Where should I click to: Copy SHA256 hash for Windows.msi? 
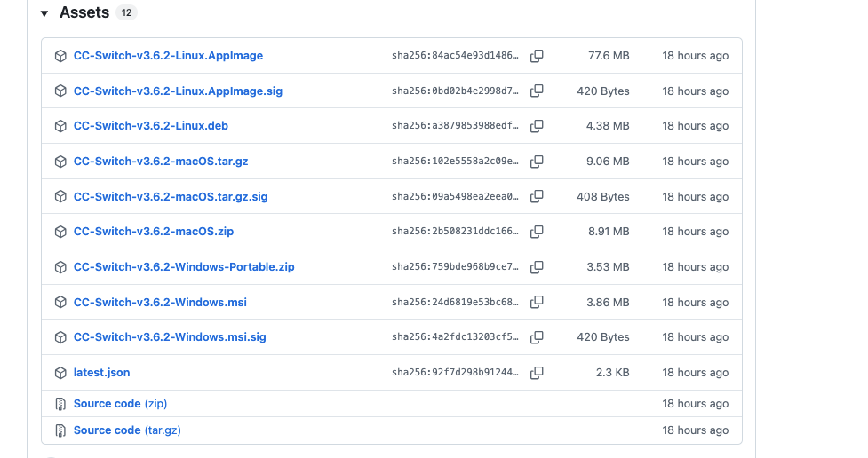click(537, 303)
